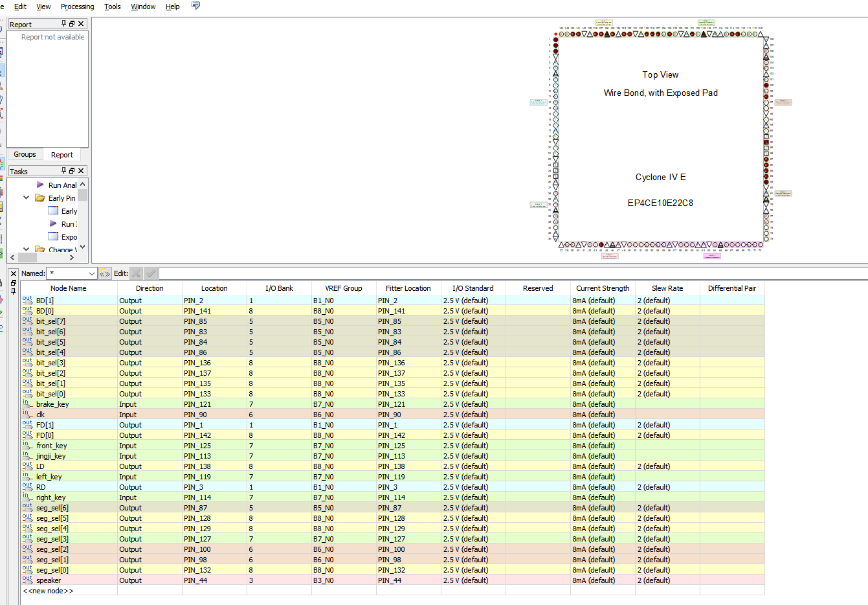Pin the Report panel
The height and width of the screenshot is (605, 868).
64,23
